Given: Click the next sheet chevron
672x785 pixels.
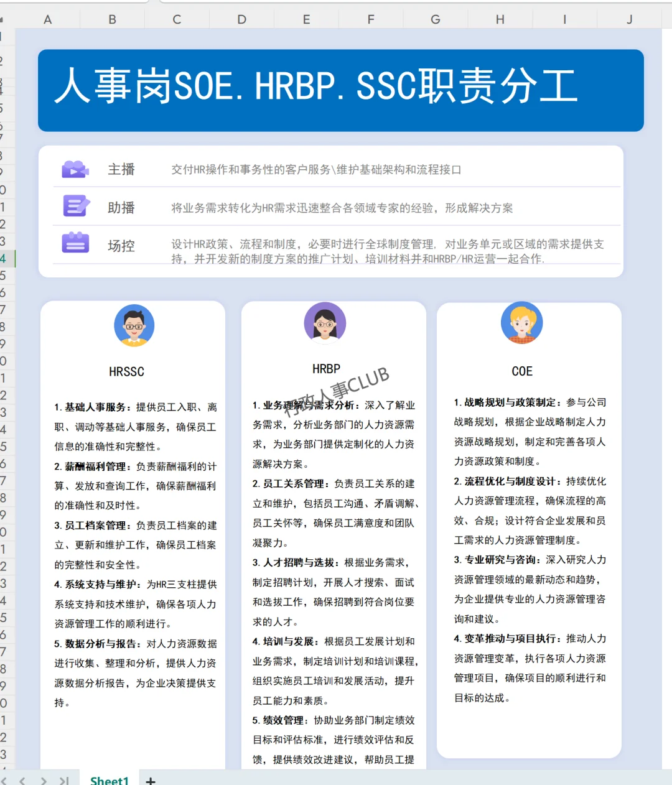Looking at the screenshot, I should tap(42, 779).
